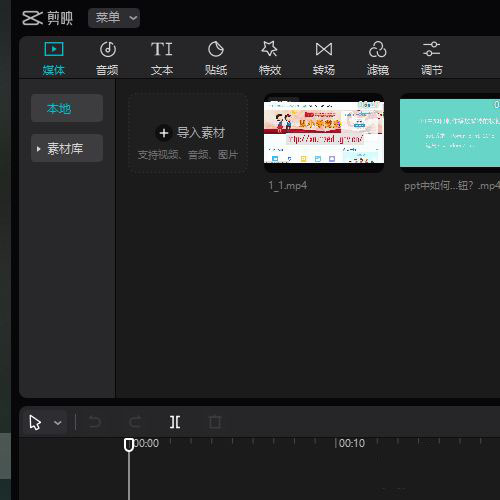
Task: Open the 滤镜 (Filters) tab
Action: tap(378, 58)
